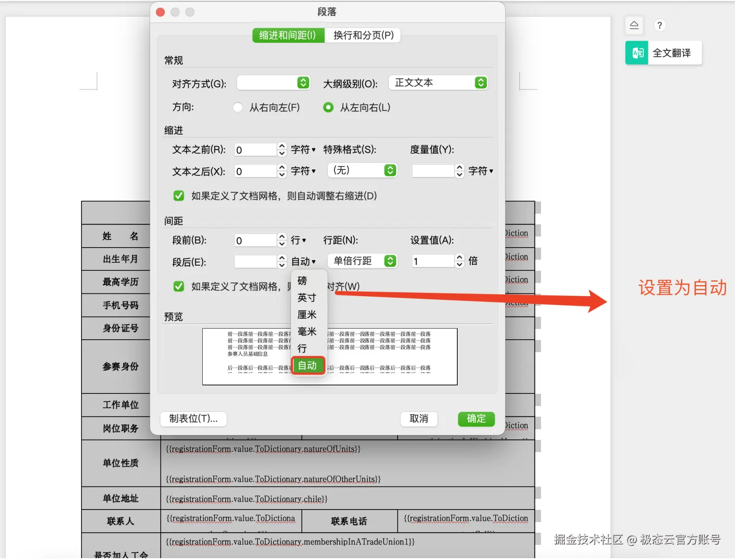Click the 手机号码 cell in document table

[x=116, y=305]
